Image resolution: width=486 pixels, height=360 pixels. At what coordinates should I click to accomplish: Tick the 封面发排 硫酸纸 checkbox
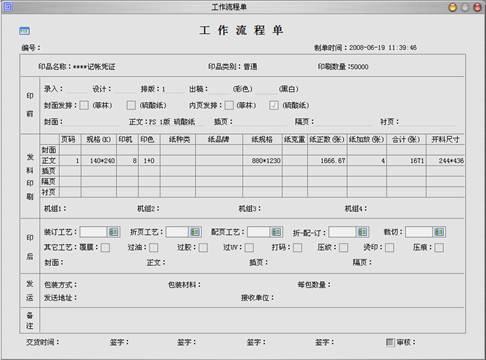point(131,105)
